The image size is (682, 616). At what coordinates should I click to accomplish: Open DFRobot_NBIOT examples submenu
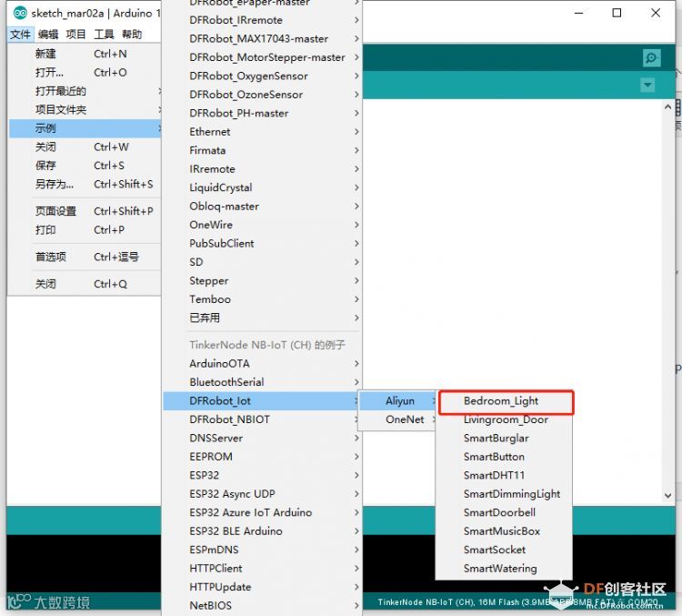click(x=262, y=419)
